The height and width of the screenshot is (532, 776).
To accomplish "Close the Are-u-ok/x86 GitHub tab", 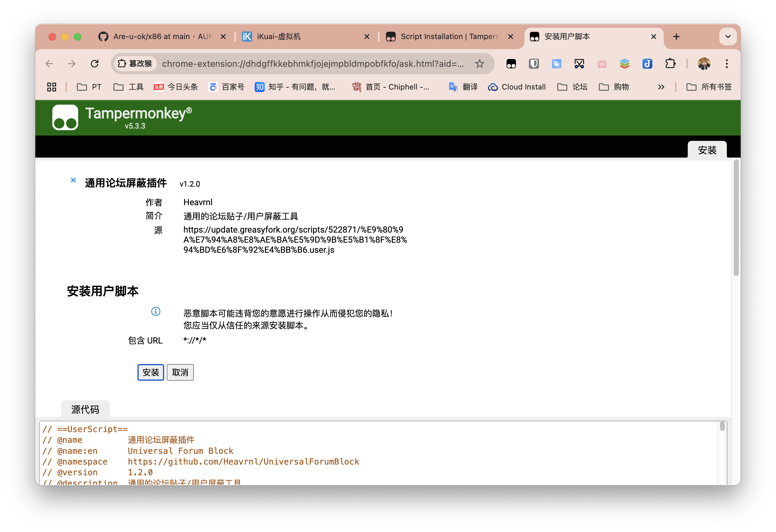I will (223, 37).
